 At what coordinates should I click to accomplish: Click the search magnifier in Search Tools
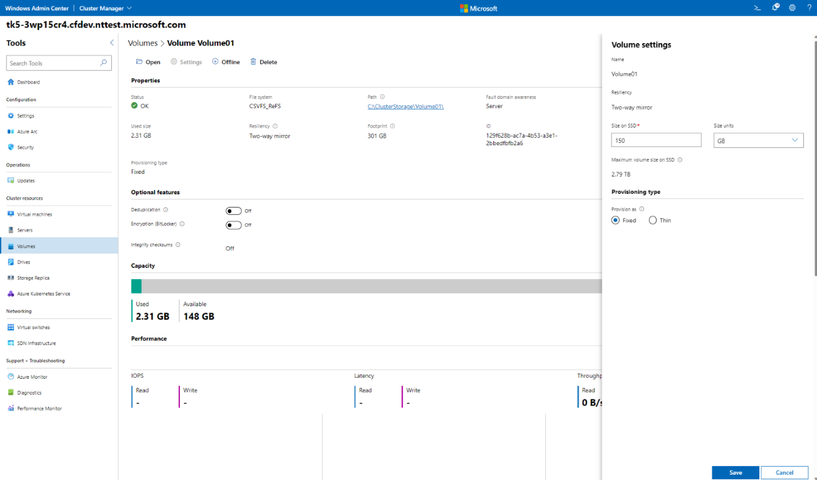103,63
